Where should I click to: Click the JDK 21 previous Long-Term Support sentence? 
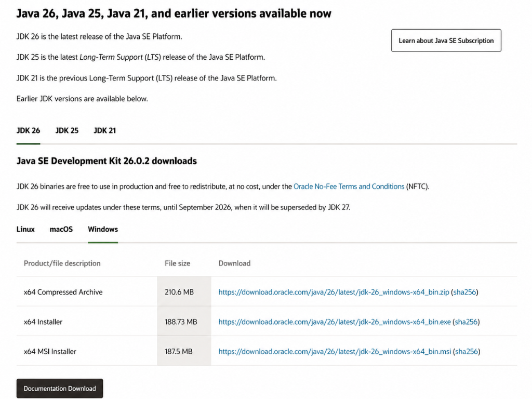click(147, 78)
